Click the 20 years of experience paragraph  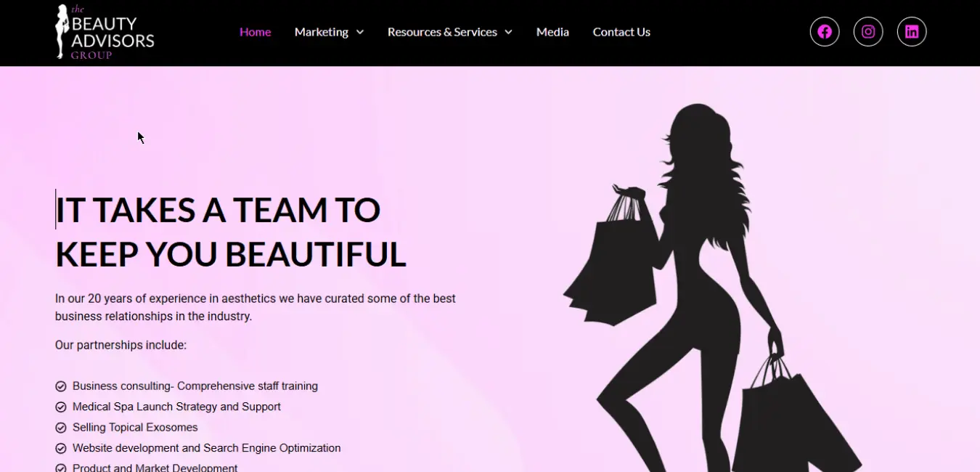(255, 307)
